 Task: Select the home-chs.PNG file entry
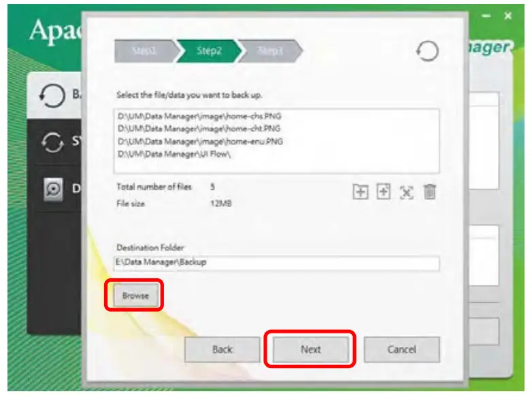pos(199,116)
